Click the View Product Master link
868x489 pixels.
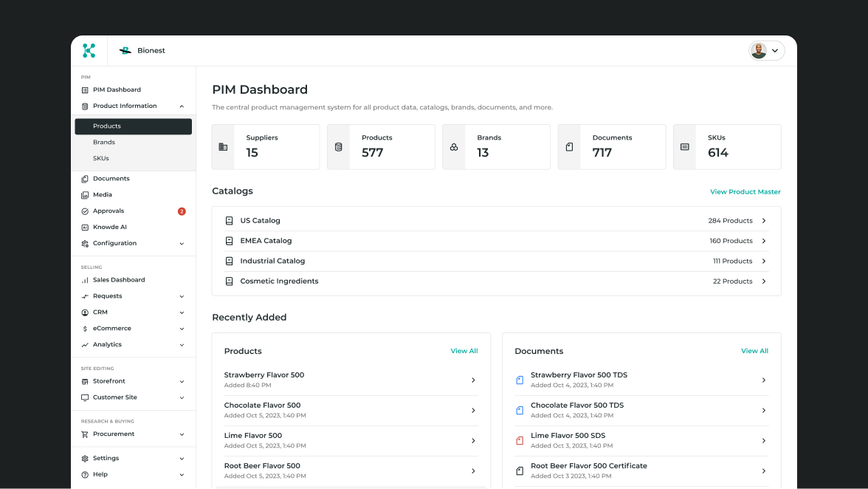pyautogui.click(x=745, y=192)
